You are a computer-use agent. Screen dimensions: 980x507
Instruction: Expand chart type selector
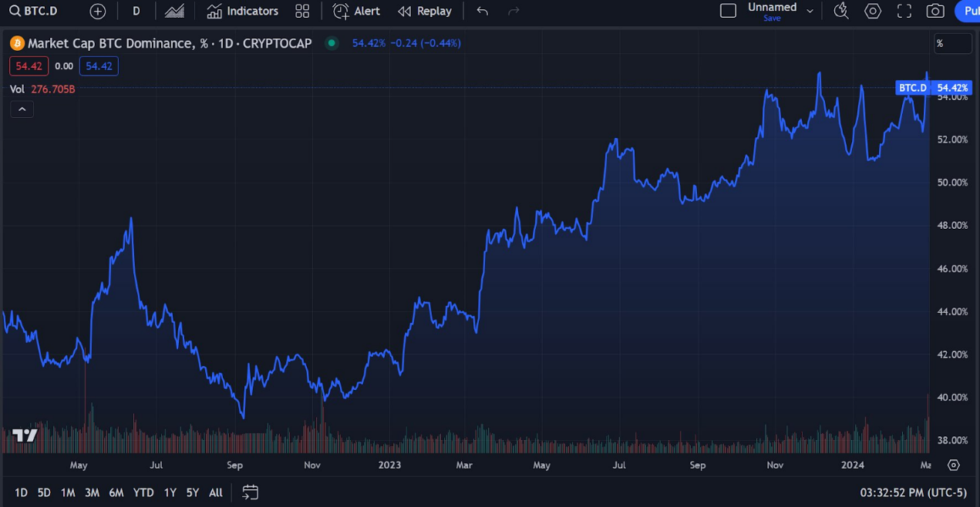coord(174,11)
